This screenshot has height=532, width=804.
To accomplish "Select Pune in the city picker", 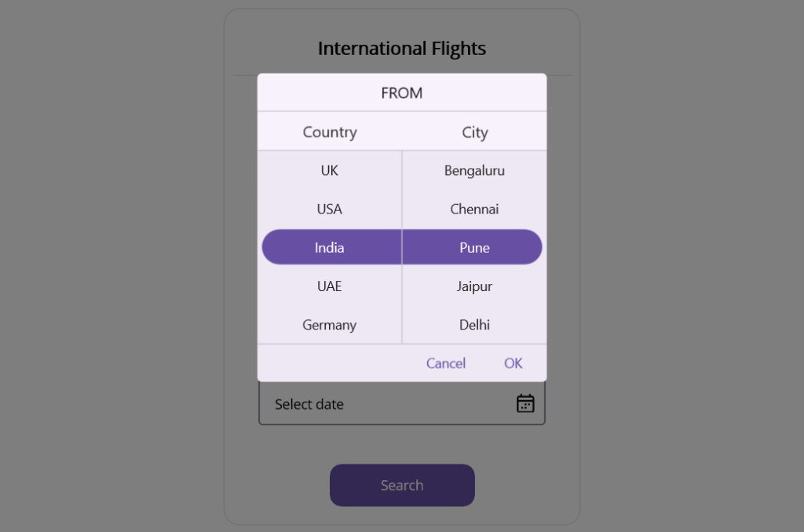I will click(x=473, y=246).
